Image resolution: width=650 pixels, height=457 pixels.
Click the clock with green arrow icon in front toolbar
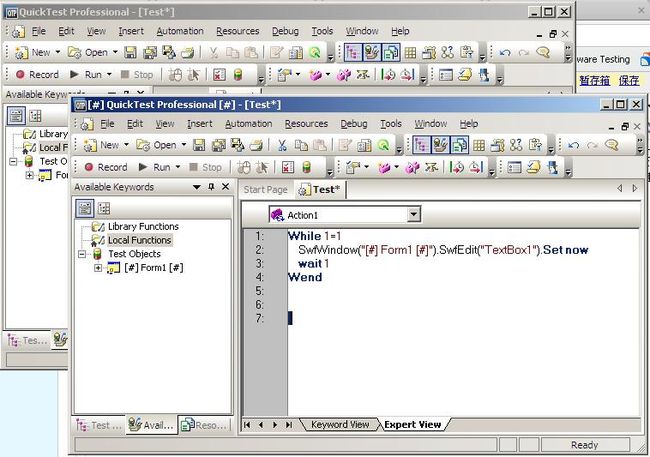coord(457,167)
